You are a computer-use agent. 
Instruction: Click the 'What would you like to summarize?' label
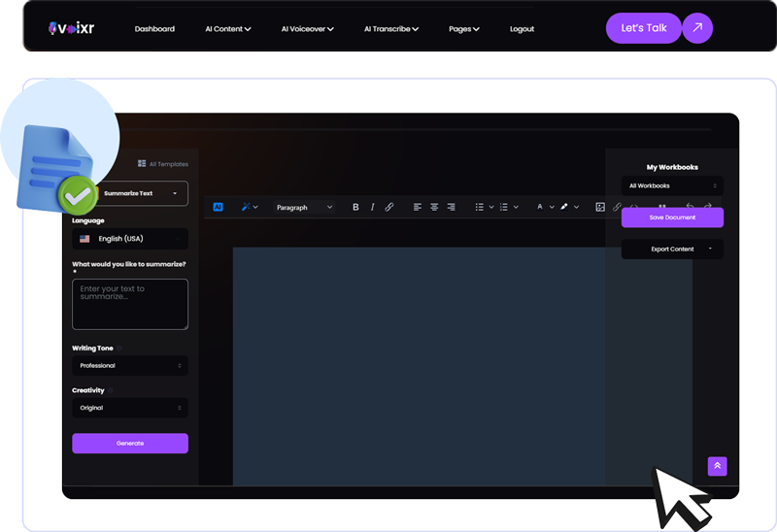(x=129, y=264)
